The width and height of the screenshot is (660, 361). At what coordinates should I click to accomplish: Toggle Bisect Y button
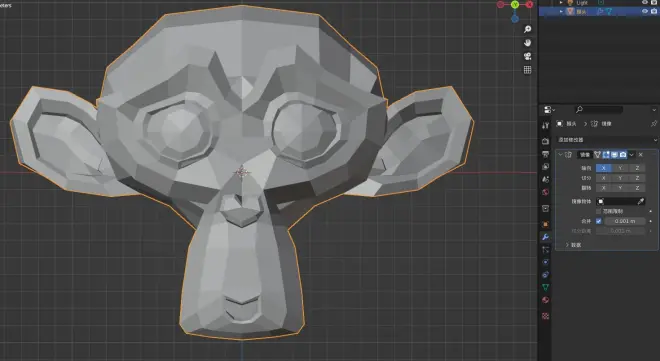[620, 178]
